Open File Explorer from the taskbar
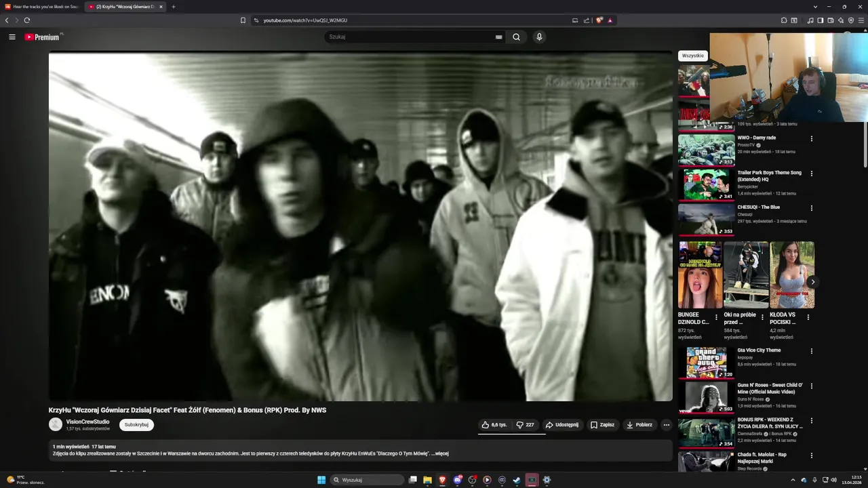 click(x=427, y=480)
